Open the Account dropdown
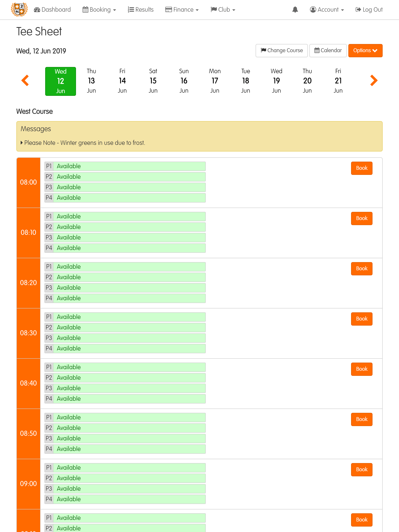Screen dimensions: 399x532 327,10
